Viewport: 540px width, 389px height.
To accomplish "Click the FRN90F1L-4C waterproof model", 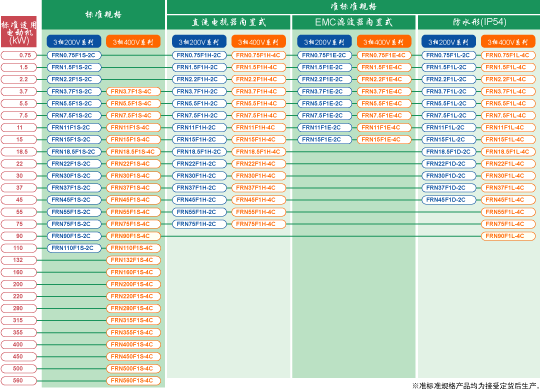I will [x=508, y=236].
